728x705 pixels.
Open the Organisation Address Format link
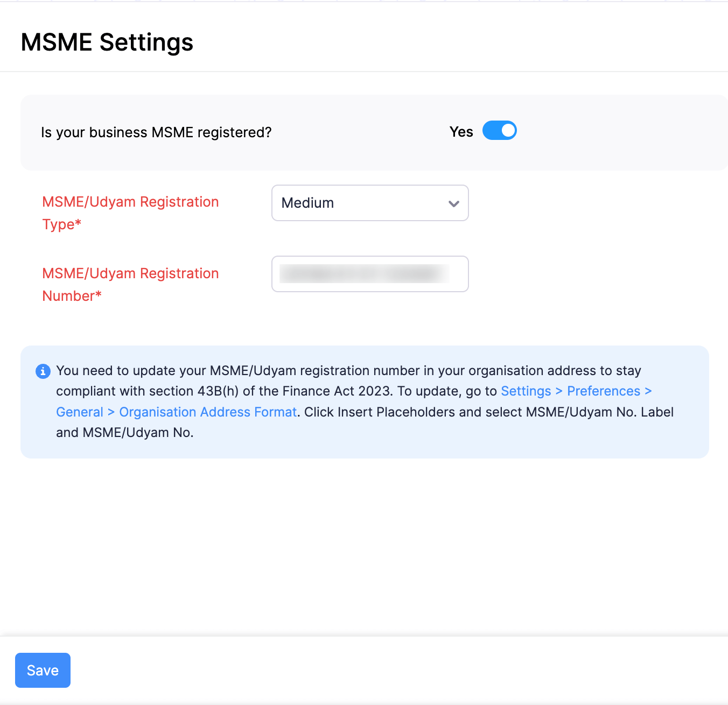coord(208,412)
